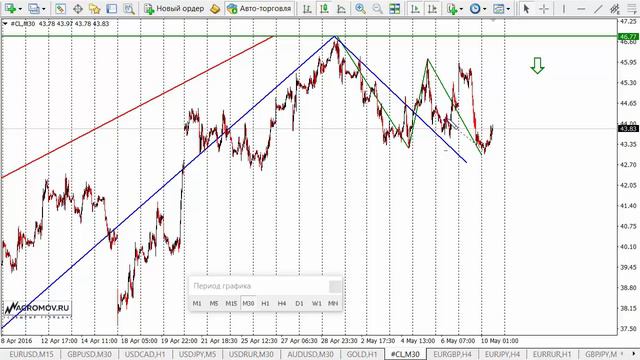Select the #CL,M30 chart tab
The image size is (640, 360).
coord(405,354)
